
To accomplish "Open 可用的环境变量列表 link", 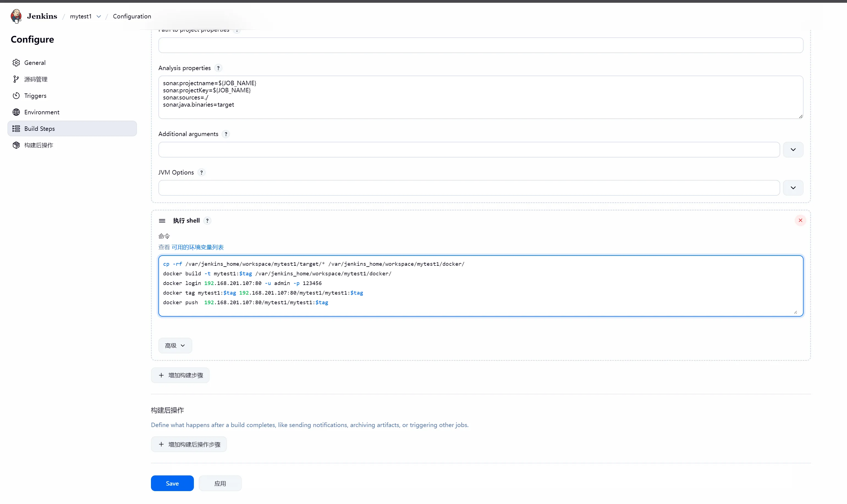I will click(197, 247).
